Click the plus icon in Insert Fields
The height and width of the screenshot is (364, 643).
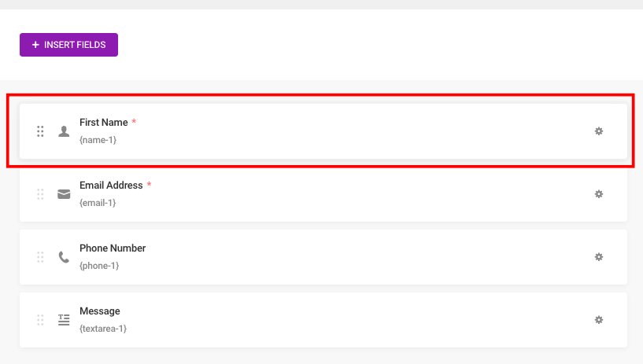pos(35,45)
